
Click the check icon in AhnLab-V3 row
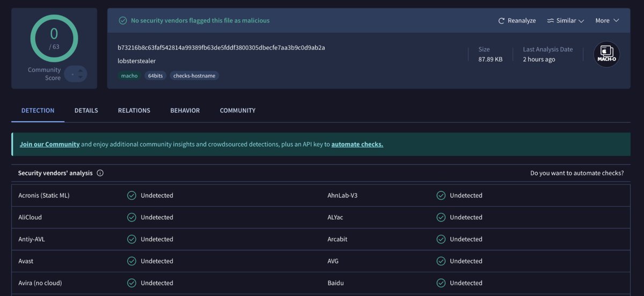click(441, 195)
